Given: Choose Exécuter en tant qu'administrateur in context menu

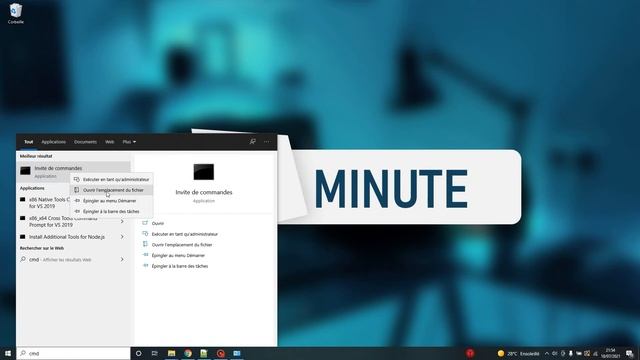Looking at the screenshot, I should (x=112, y=179).
